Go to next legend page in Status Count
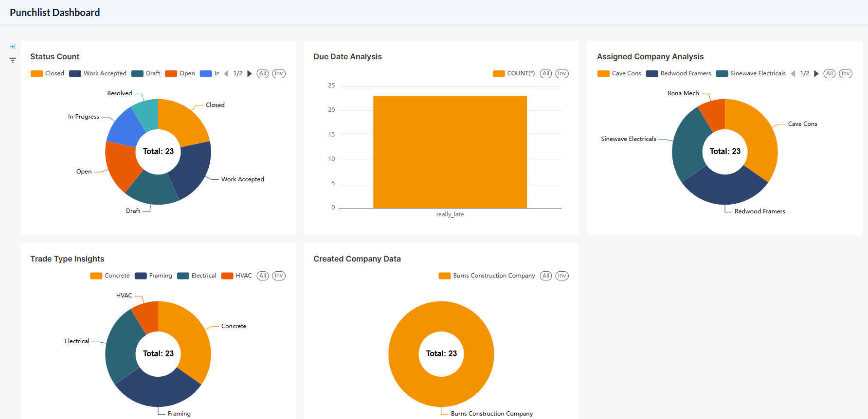 point(250,73)
